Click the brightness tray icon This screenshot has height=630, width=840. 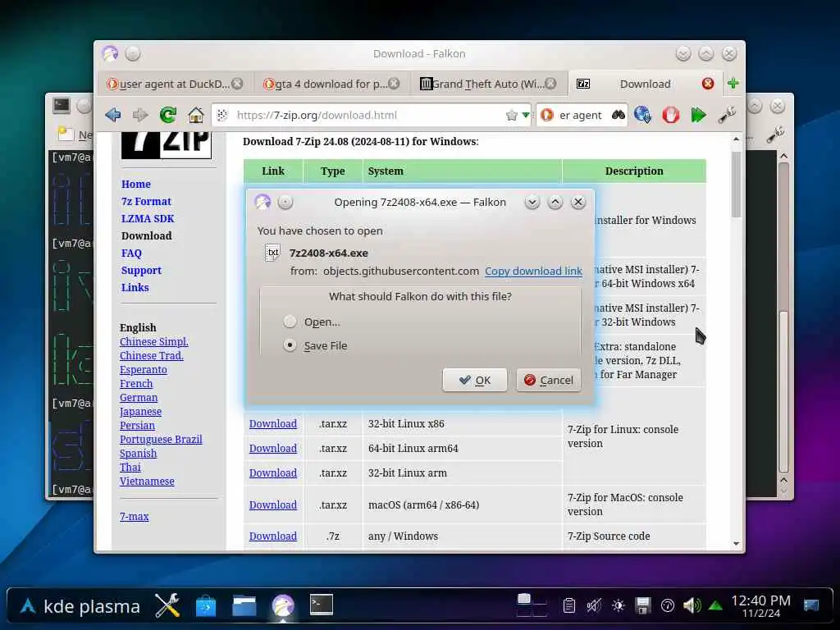click(x=619, y=606)
